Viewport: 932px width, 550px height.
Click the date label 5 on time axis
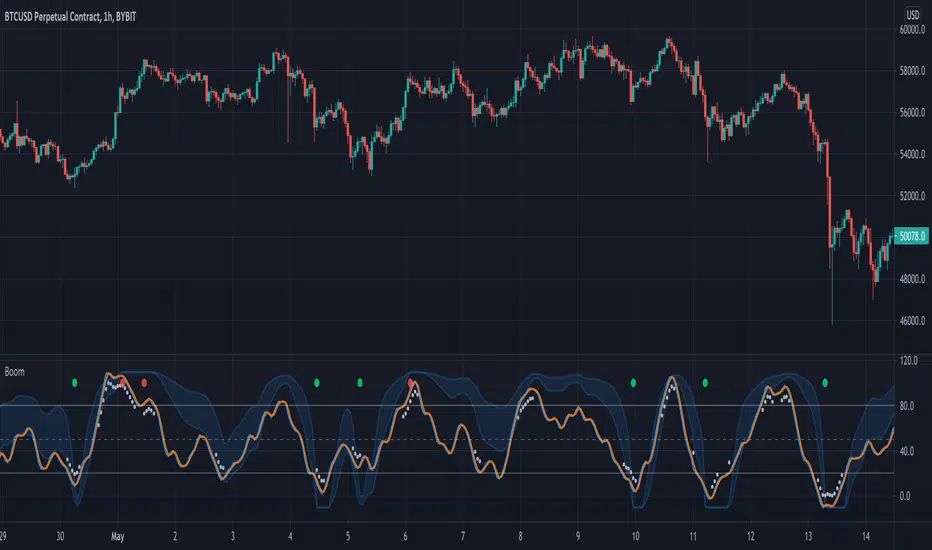[x=348, y=536]
